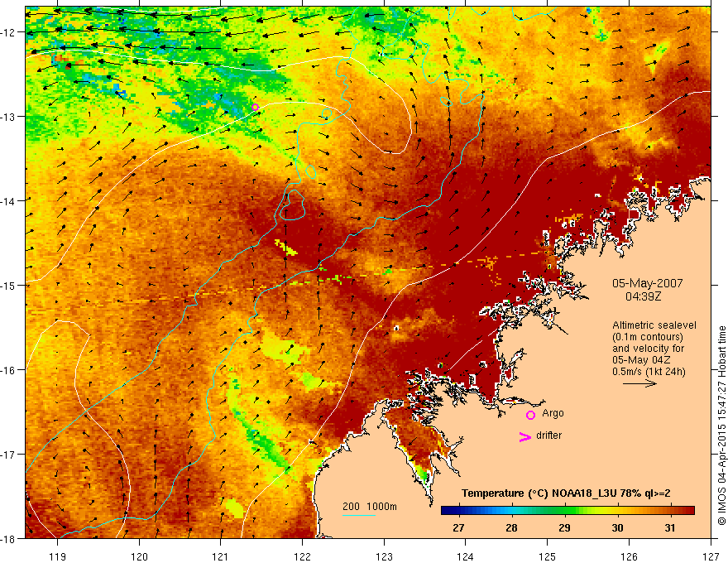This screenshot has width=728, height=563.
Task: Click the -14 latitude axis label
Action: (9, 200)
